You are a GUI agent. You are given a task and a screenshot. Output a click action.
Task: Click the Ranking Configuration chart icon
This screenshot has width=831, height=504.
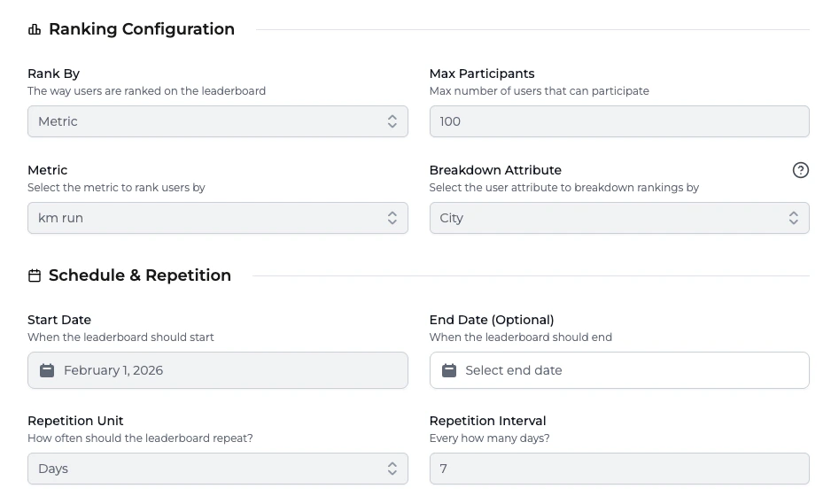pyautogui.click(x=35, y=29)
